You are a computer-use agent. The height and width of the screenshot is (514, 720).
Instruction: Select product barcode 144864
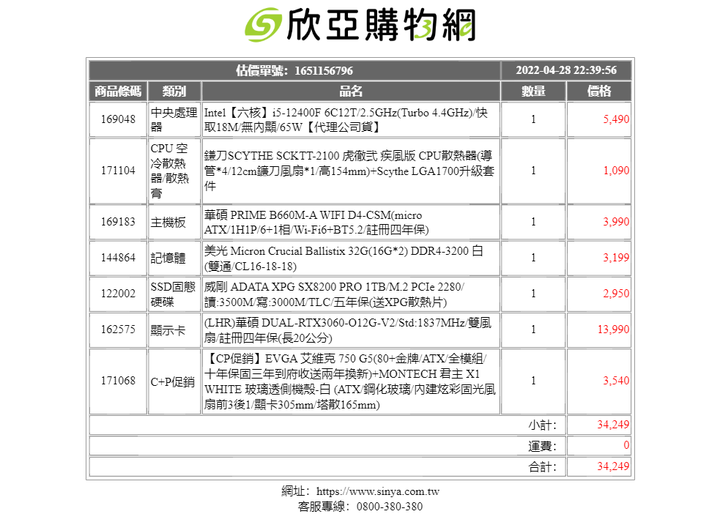point(118,258)
